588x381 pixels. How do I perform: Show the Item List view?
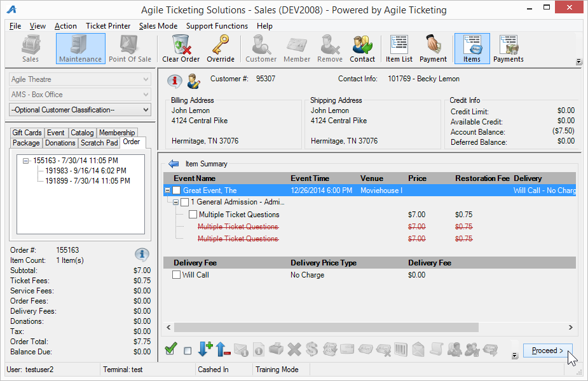point(399,49)
